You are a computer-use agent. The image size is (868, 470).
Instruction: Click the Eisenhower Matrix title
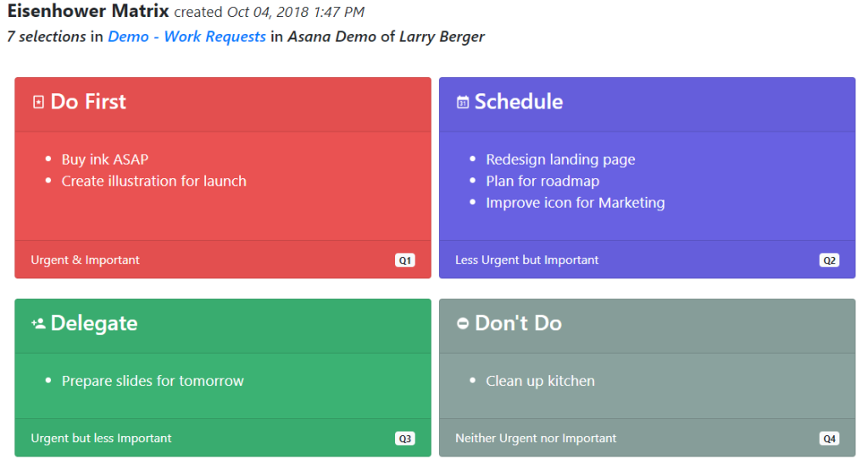click(88, 10)
